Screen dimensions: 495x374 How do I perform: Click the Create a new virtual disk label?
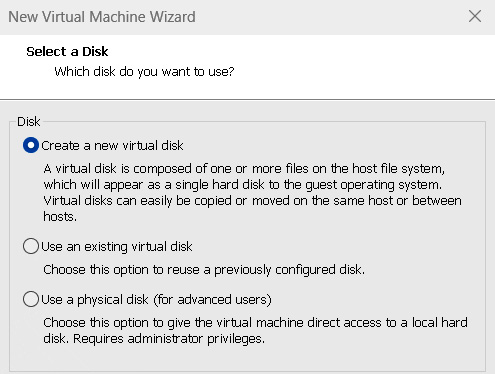[x=112, y=146]
